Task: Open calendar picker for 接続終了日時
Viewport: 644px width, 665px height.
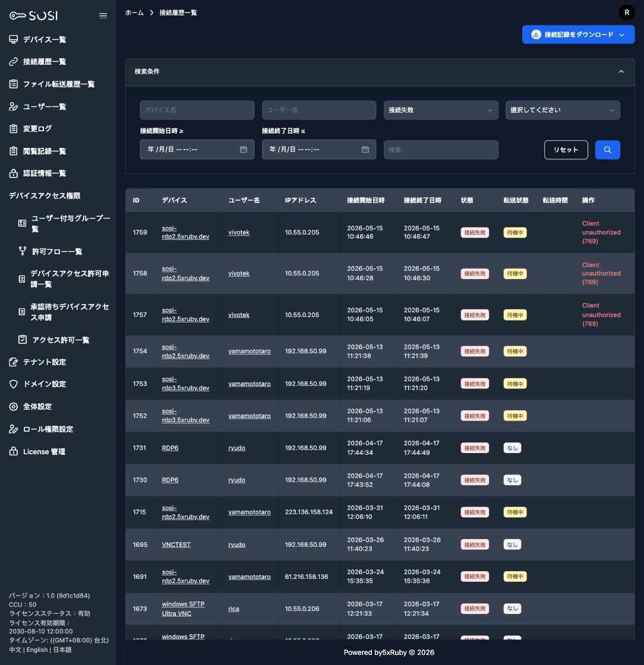Action: click(x=365, y=149)
